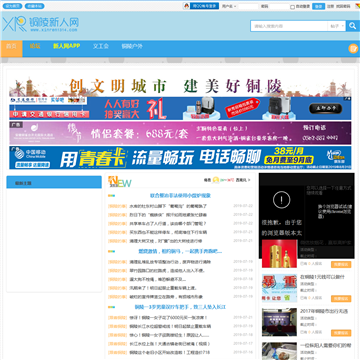Viewport: 360px width, 360px height.
Task: Click orange signup button in 1元钱 activity
Action: click(341, 299)
